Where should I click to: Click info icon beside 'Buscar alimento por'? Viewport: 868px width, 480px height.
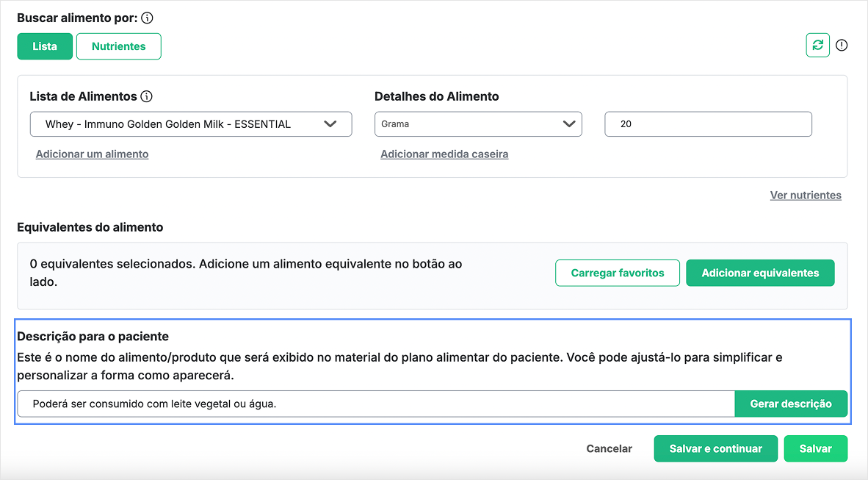click(x=147, y=18)
